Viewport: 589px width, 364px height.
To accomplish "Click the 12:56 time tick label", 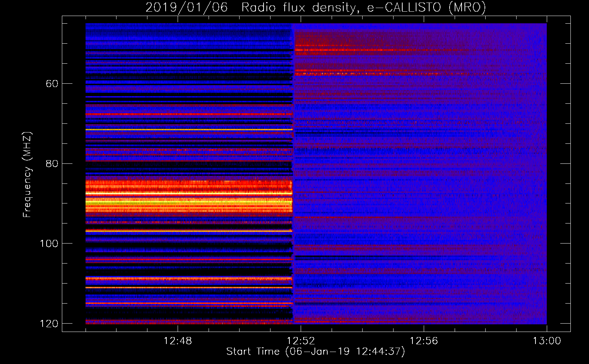I will pos(424,341).
